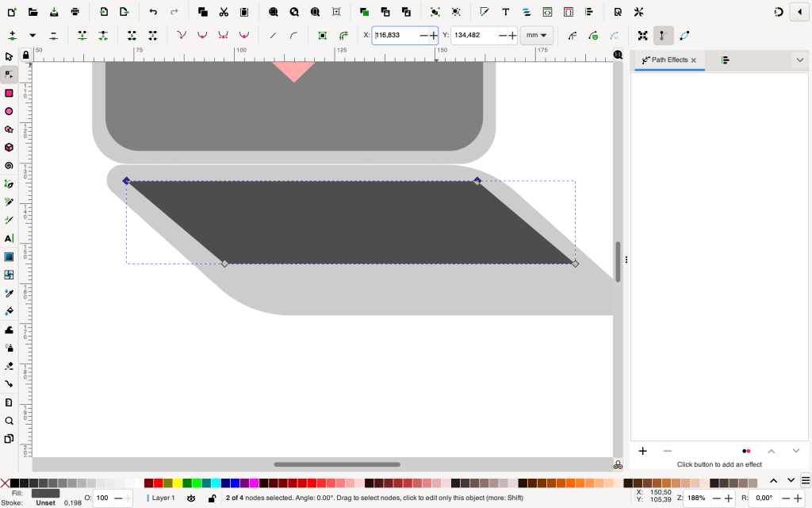Show the previous palette row
Image resolution: width=812 pixels, height=508 pixels.
[773, 480]
